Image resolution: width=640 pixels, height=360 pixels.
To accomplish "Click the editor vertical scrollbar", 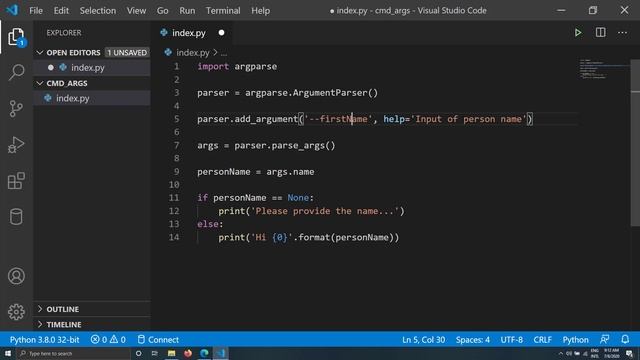I will click(x=635, y=143).
